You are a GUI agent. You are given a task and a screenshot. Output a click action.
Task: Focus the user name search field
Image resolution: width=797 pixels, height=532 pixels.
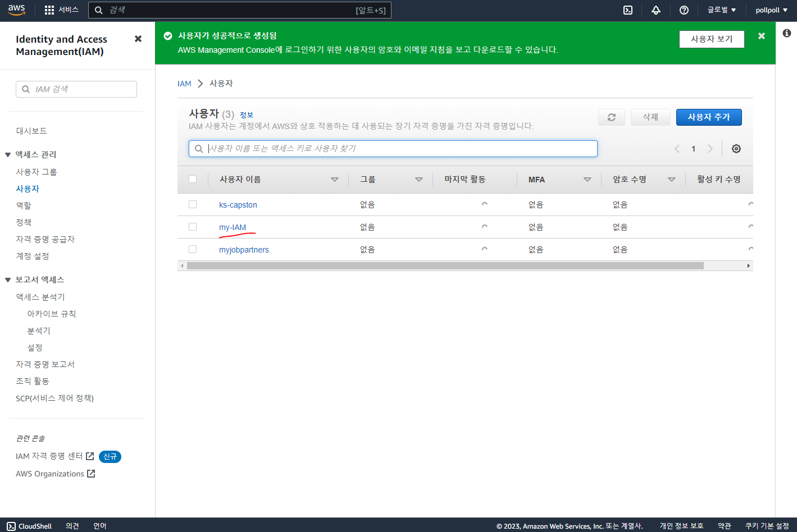(393, 149)
